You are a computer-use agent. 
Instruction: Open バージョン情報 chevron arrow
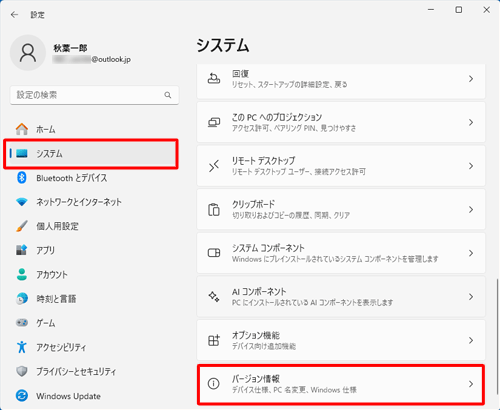coord(471,384)
